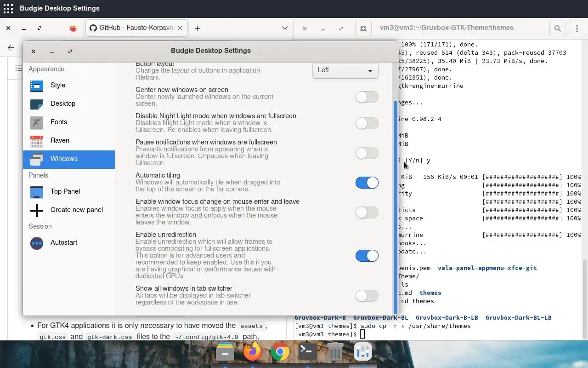Open the Raven settings page
The width and height of the screenshot is (588, 368).
click(69, 140)
